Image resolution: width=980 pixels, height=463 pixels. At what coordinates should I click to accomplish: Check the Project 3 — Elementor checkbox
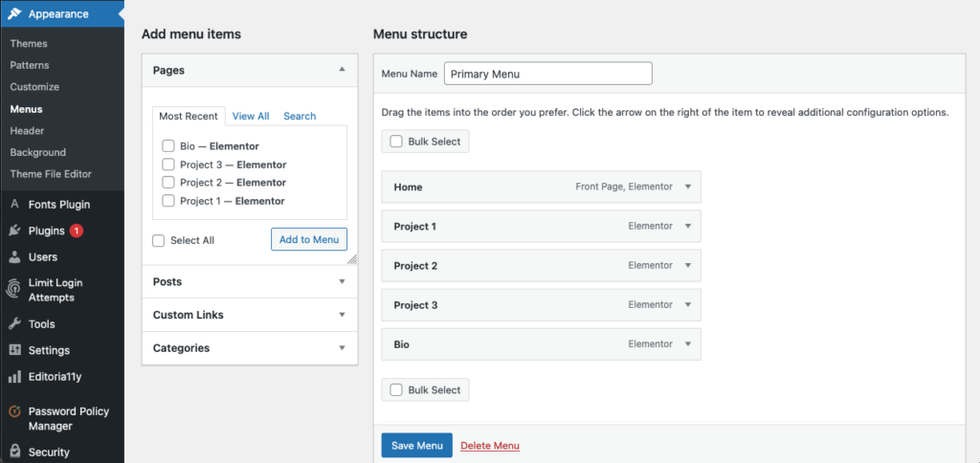click(168, 165)
